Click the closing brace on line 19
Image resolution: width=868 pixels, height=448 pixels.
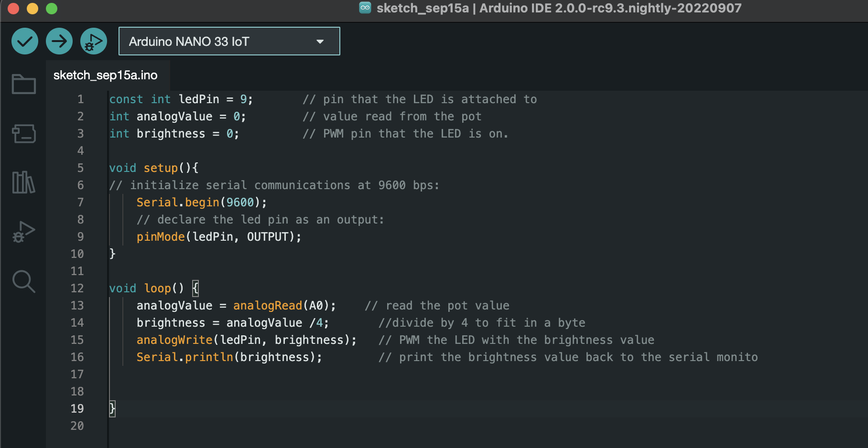pos(112,409)
